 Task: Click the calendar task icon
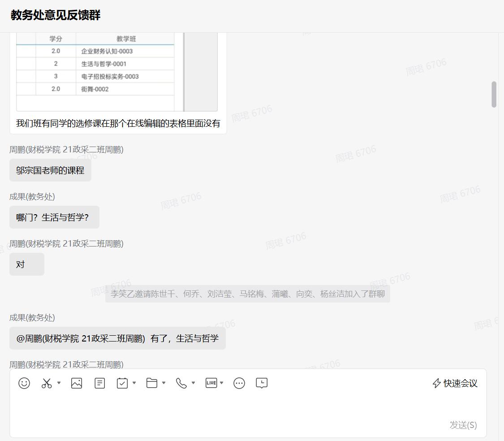(x=122, y=383)
